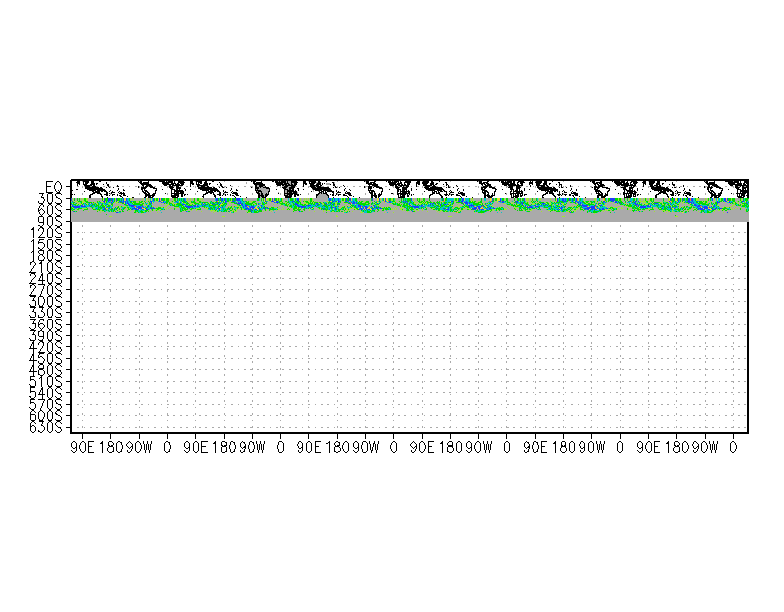Screen dimensions: 784x612
Task: Select the 120S latitude axis label
Action: click(46, 232)
